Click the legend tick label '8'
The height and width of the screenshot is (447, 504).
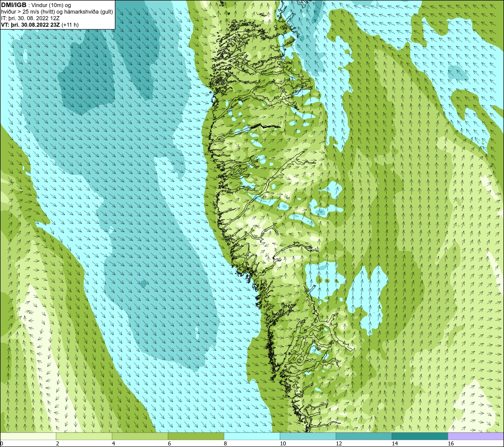[x=225, y=444]
